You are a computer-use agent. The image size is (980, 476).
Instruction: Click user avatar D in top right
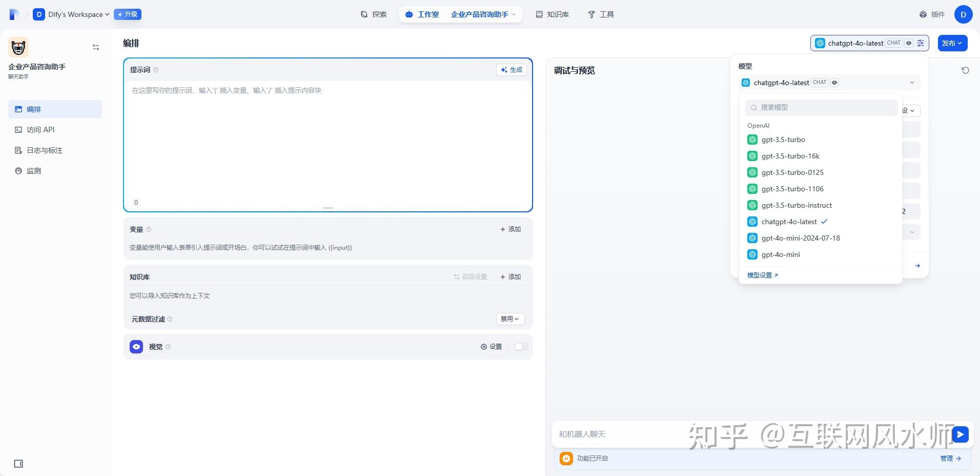[963, 14]
